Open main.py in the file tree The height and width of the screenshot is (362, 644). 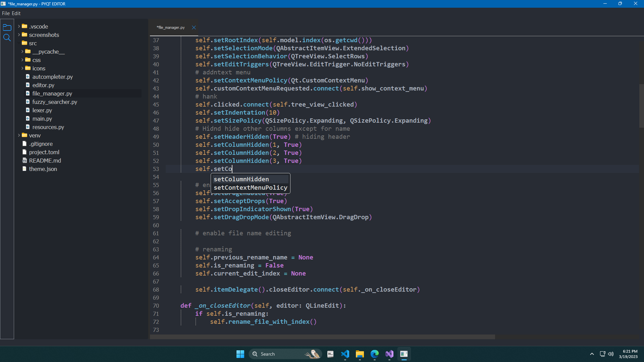pyautogui.click(x=42, y=119)
